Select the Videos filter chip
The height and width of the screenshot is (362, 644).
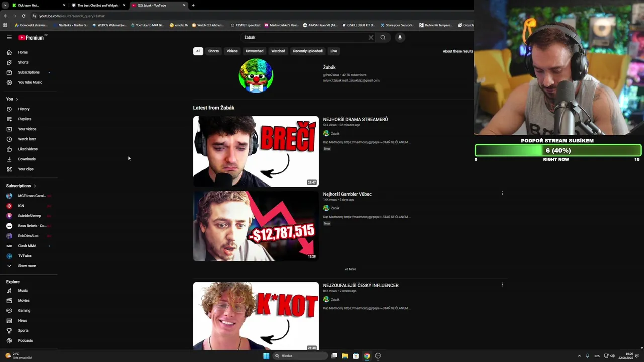(x=232, y=51)
